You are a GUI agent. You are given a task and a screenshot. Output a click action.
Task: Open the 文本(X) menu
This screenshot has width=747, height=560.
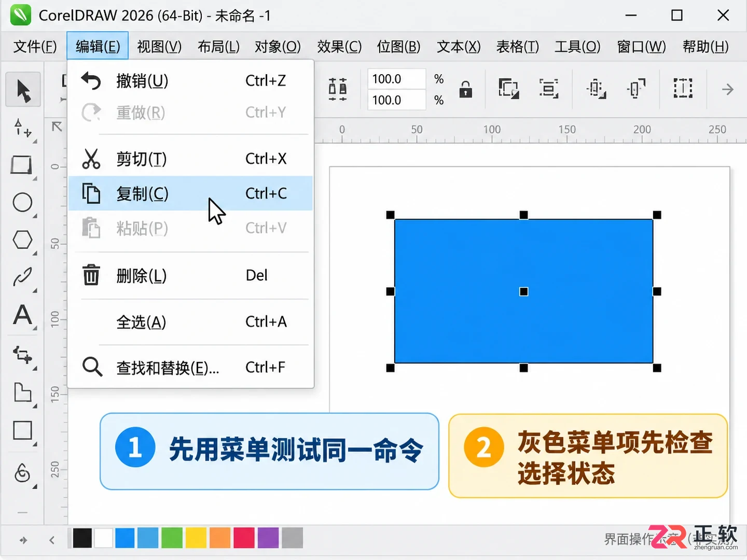tap(459, 47)
